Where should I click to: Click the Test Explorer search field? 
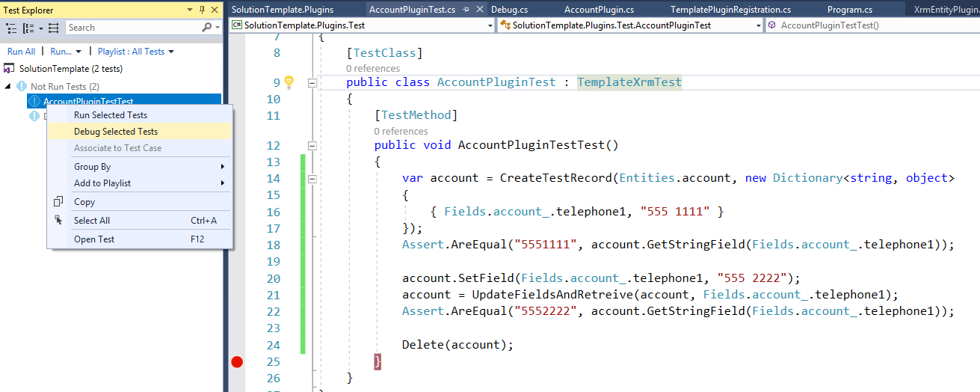(x=131, y=28)
